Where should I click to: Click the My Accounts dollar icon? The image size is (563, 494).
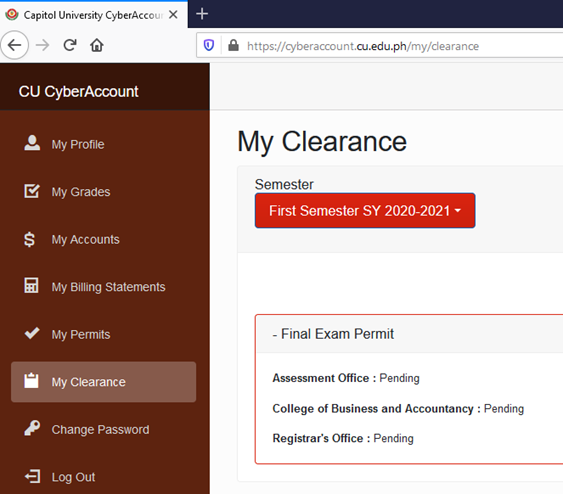click(29, 239)
